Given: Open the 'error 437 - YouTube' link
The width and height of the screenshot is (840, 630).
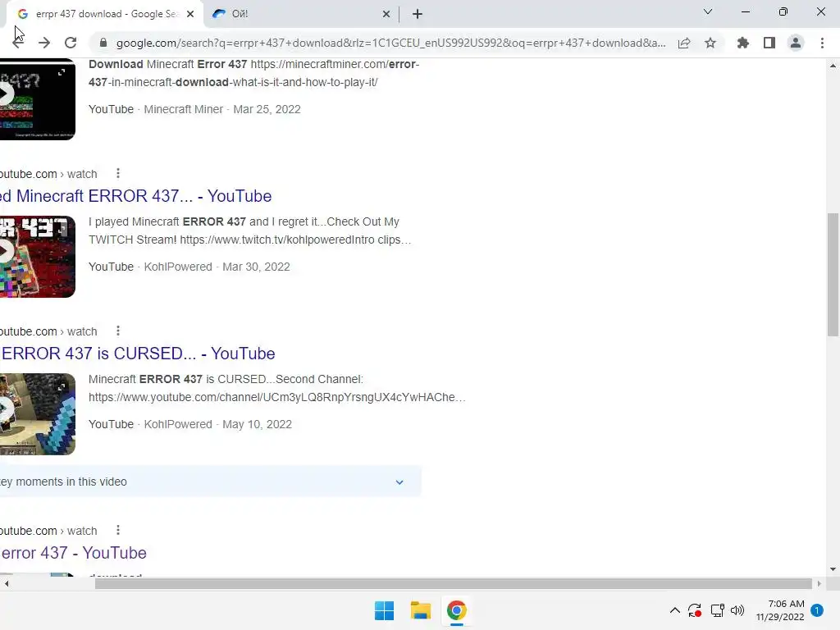Looking at the screenshot, I should coord(73,553).
